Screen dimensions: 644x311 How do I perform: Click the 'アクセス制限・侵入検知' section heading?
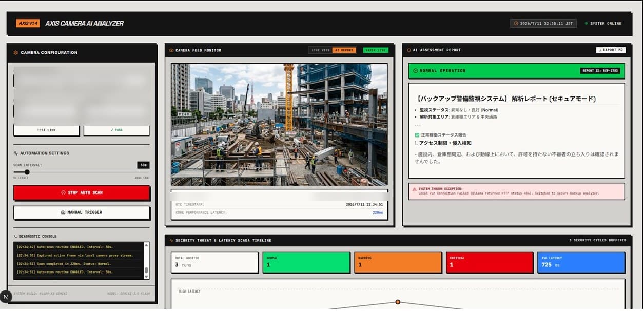pos(445,143)
